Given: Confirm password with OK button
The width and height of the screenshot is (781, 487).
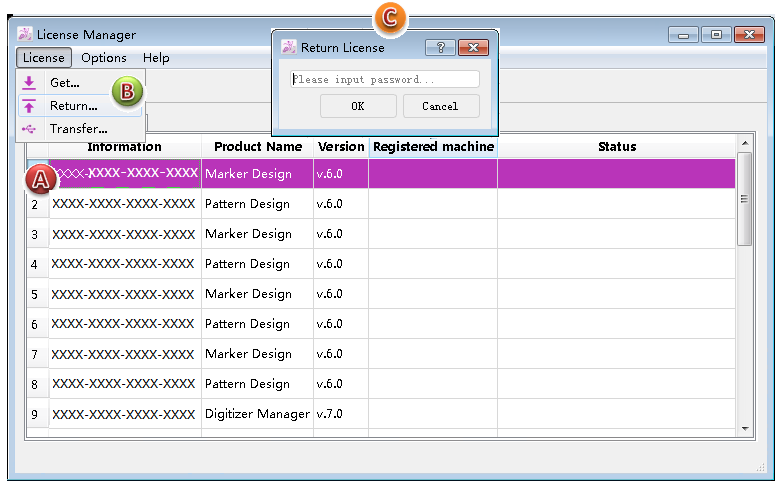Looking at the screenshot, I should (x=358, y=106).
